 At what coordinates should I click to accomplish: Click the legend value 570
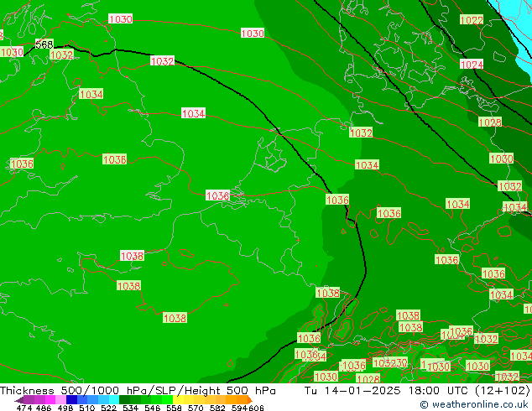pyautogui.click(x=196, y=408)
